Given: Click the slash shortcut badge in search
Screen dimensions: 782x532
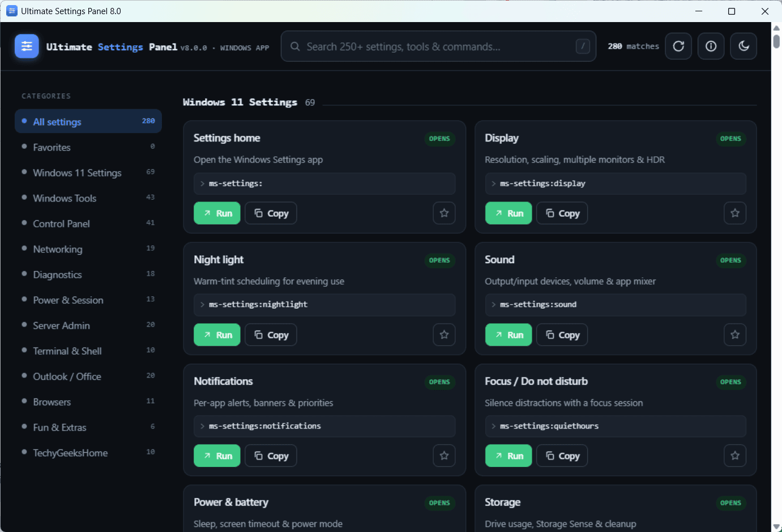Looking at the screenshot, I should 583,46.
